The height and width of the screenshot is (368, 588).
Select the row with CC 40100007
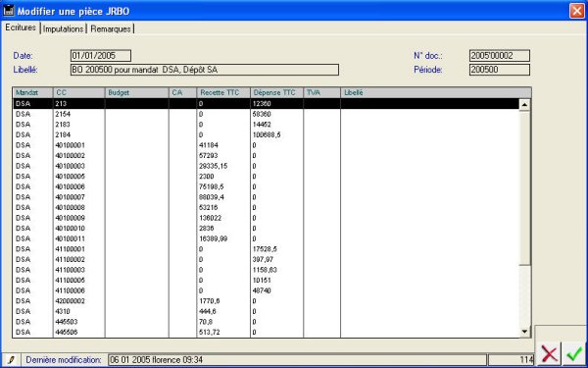point(266,197)
